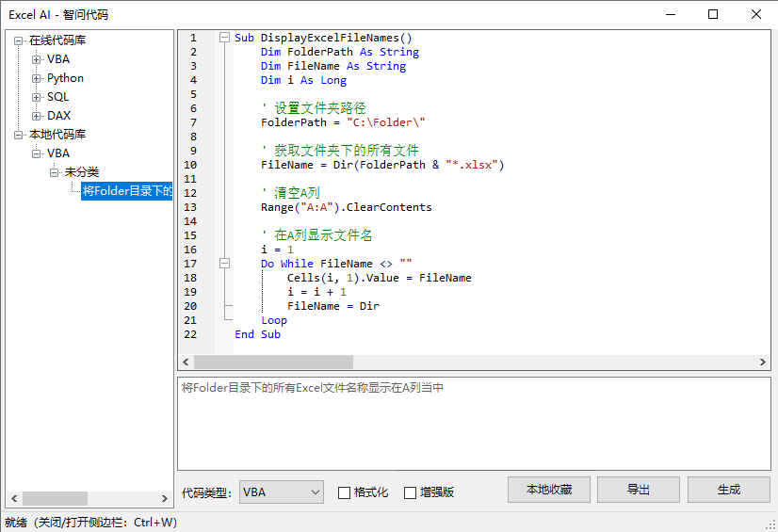Click the code editor horizontal scrollbar thumb
Image resolution: width=778 pixels, height=532 pixels.
point(273,362)
